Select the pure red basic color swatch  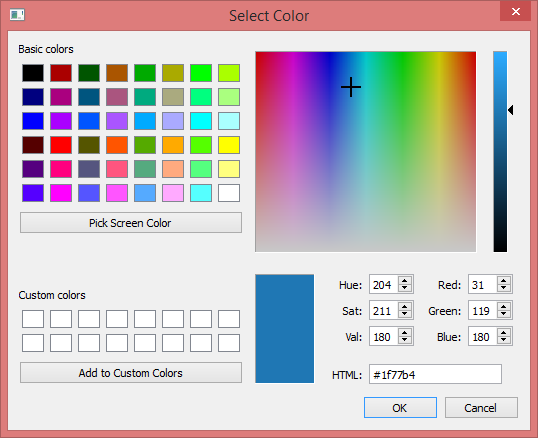coord(61,145)
